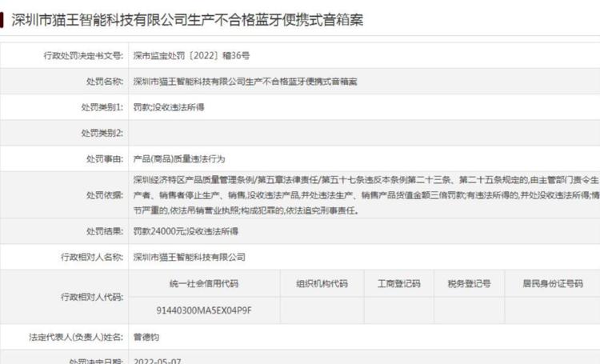The height and width of the screenshot is (364, 600).
Task: Select the text 产品(商品)质量违法行为
Action: click(x=179, y=159)
